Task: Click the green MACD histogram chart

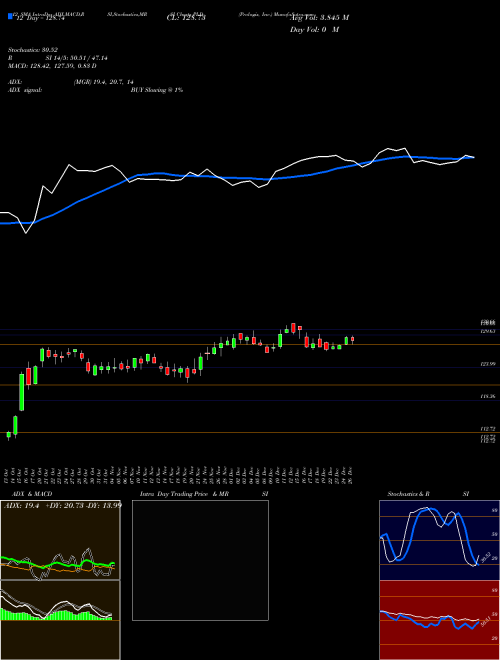Action: [60, 620]
